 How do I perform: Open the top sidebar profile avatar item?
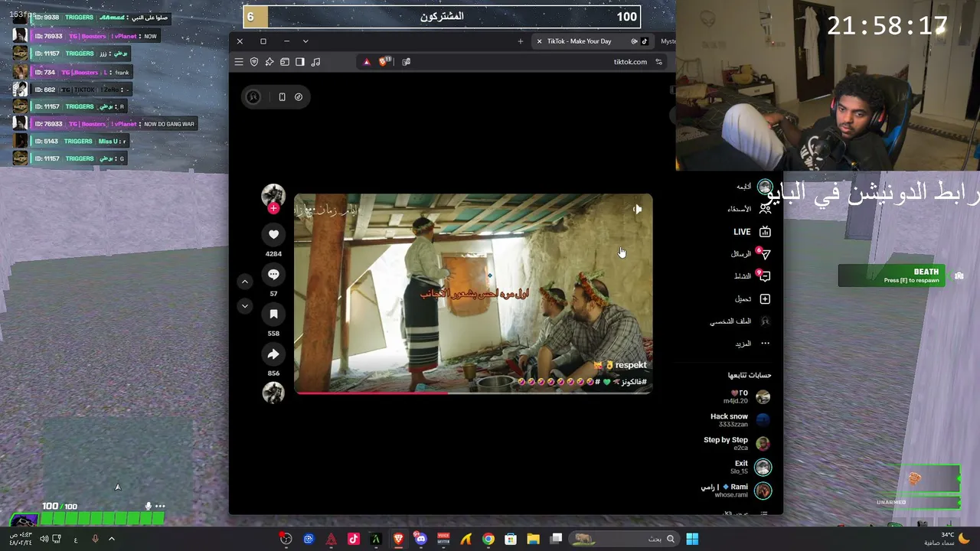pos(765,187)
